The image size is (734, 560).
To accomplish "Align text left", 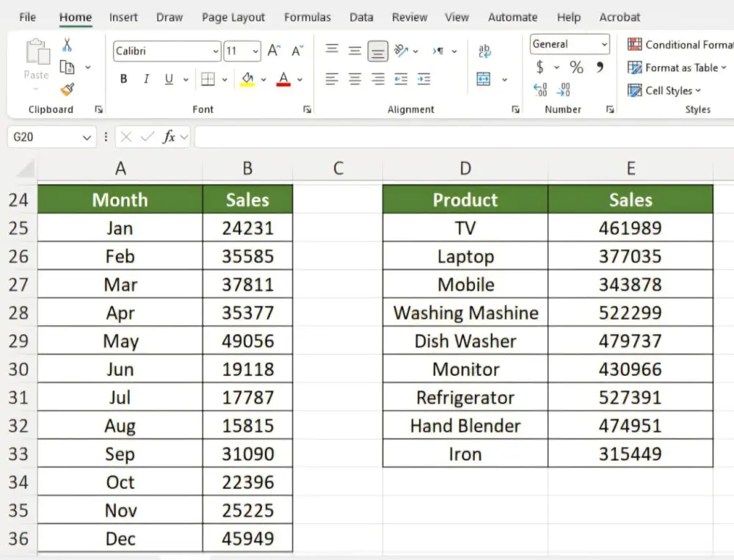I will point(332,79).
